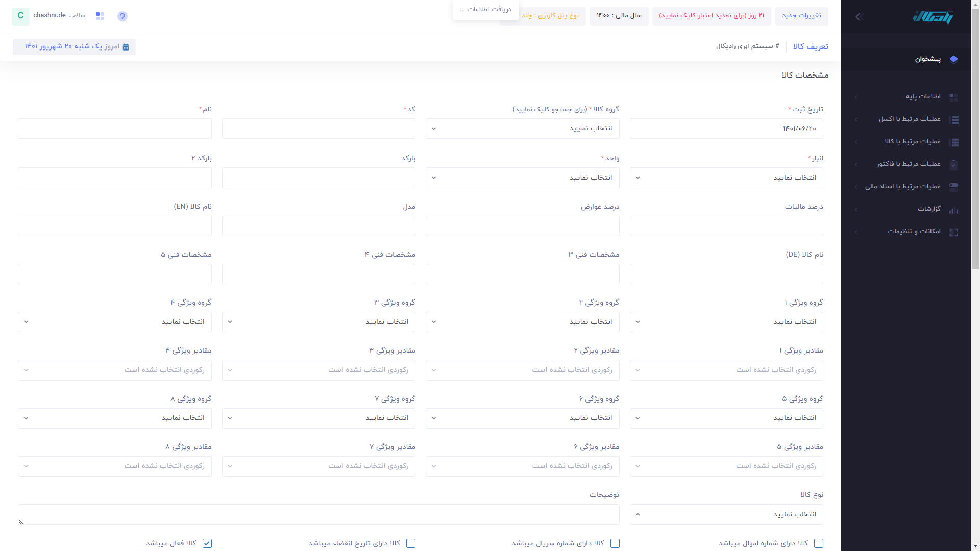Click the مدل input field
Screen dimensions: 980x551
click(318, 226)
